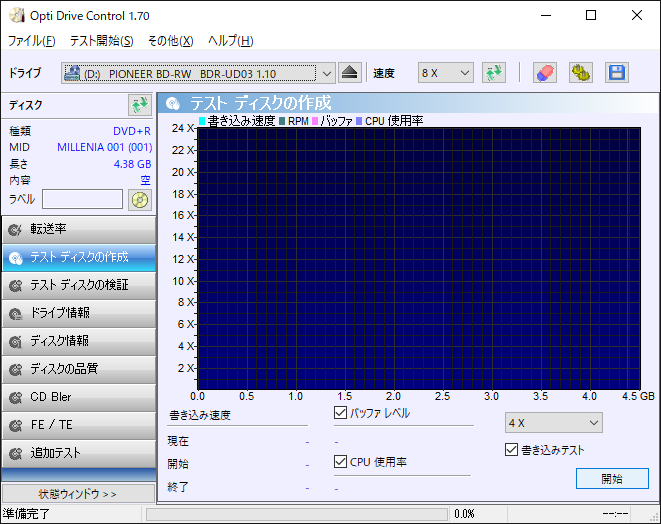Image resolution: width=661 pixels, height=524 pixels.
Task: Click the gold disc label icon
Action: click(140, 199)
